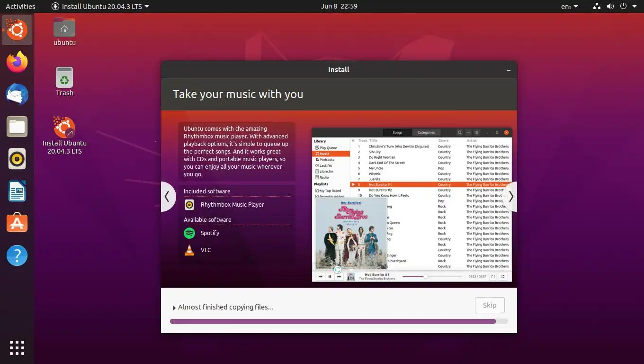Click highlighted 'Hot Burrito #1' row in slide track list
This screenshot has height=364, width=644.
point(431,184)
